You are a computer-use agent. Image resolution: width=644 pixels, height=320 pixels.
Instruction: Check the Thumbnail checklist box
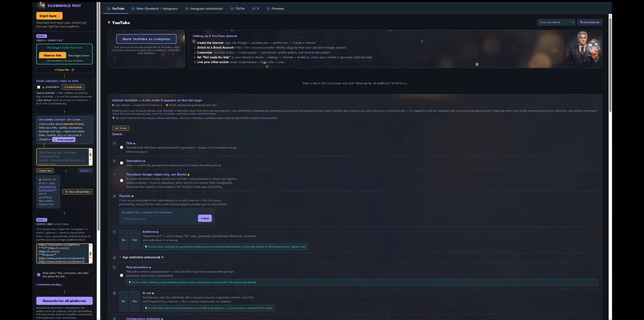(x=122, y=180)
